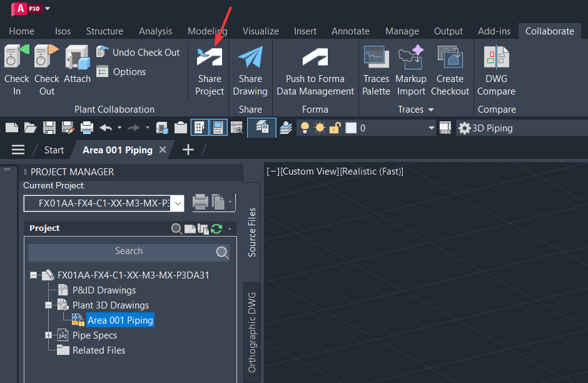Viewport: 588px width, 383px height.
Task: Click Undo Check Out
Action: 138,52
